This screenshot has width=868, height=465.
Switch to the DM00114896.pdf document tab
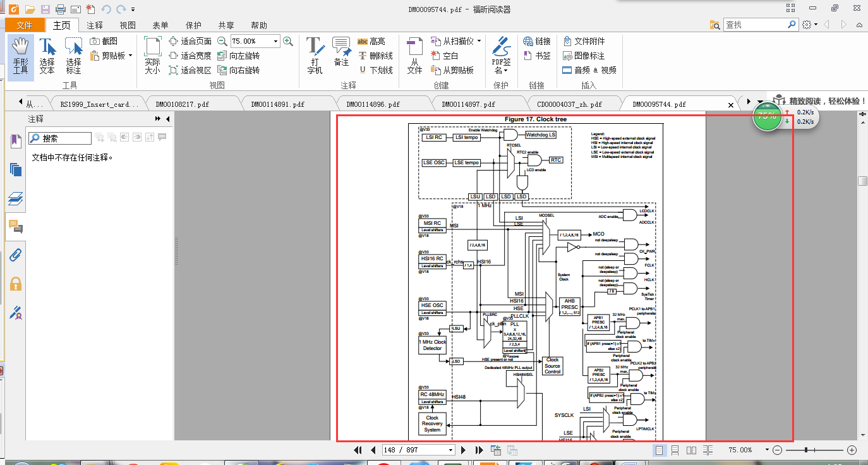(x=373, y=104)
